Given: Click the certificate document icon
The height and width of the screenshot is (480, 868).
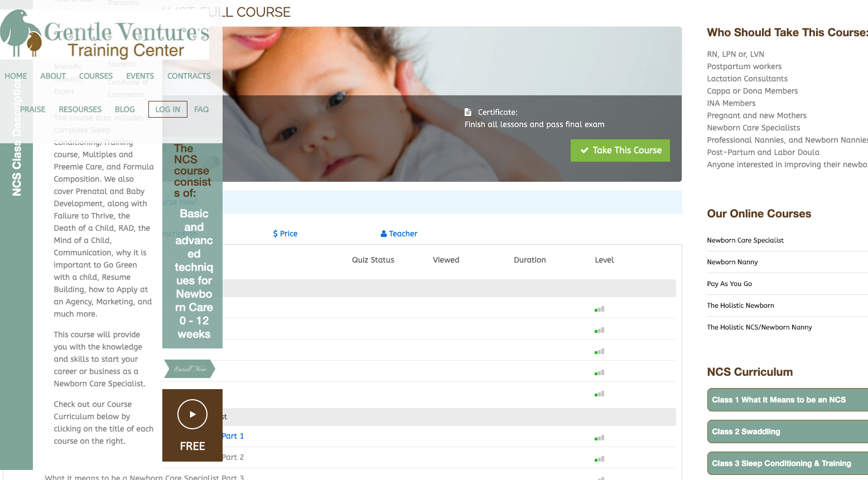Looking at the screenshot, I should tap(468, 112).
